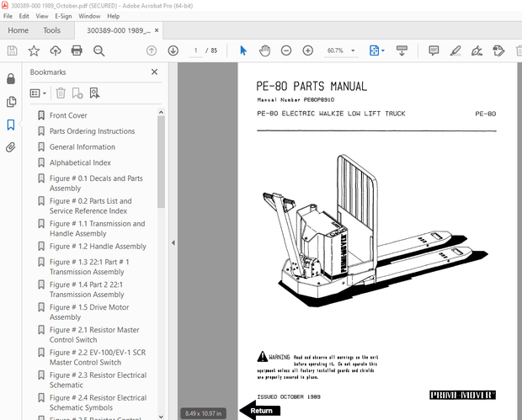Switch to the Home tab
The height and width of the screenshot is (420, 522).
[19, 30]
